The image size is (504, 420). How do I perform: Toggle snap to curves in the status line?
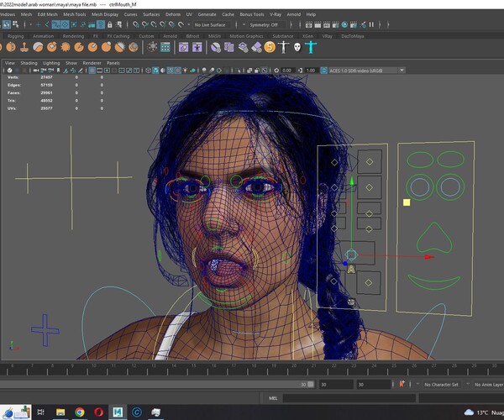coord(145,24)
